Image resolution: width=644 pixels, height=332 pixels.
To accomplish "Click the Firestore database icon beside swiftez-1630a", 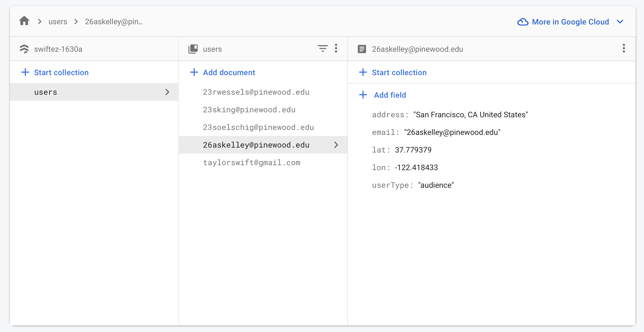I will tap(24, 49).
